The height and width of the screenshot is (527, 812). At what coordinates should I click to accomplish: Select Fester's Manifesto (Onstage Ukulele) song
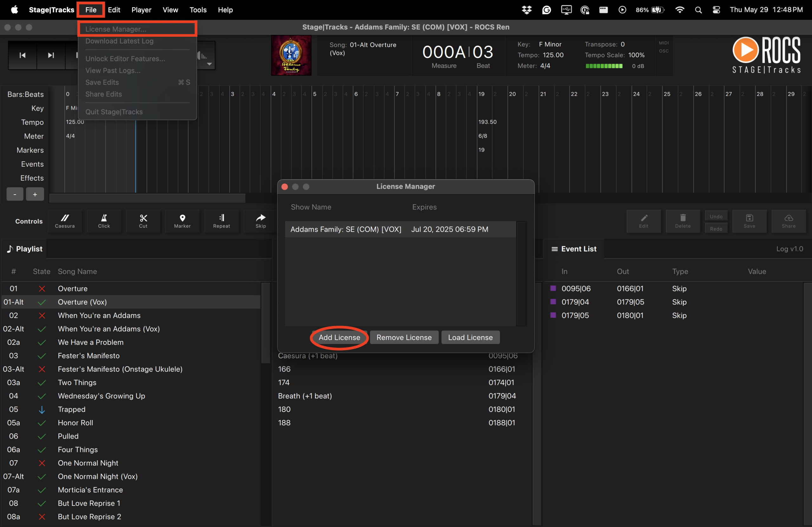point(131,369)
